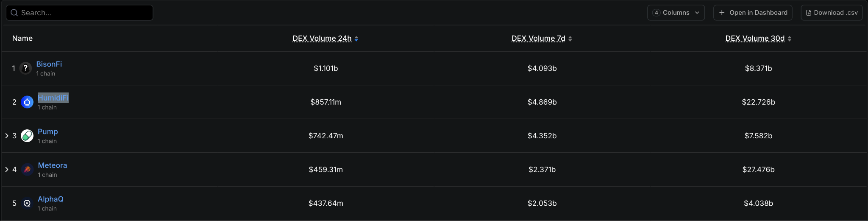The height and width of the screenshot is (221, 868).
Task: Click the sort arrows beside DEX Volume 30d
Action: [x=790, y=39]
